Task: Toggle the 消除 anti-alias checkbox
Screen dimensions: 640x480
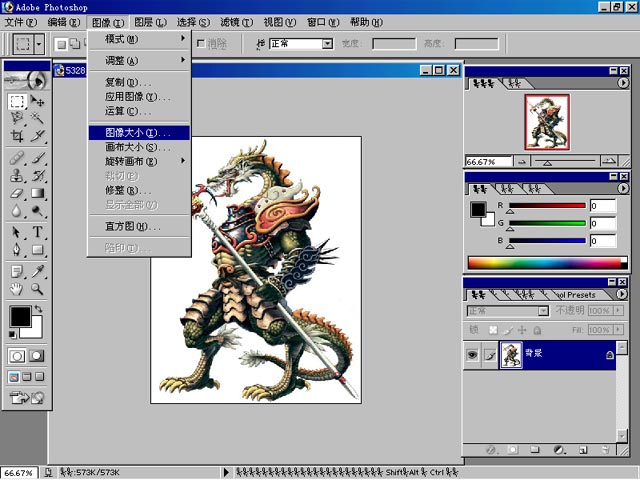Action: coord(200,43)
